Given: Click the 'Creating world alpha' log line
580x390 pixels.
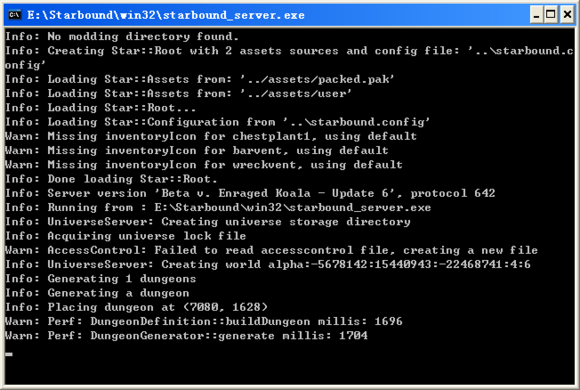Looking at the screenshot, I should [268, 265].
